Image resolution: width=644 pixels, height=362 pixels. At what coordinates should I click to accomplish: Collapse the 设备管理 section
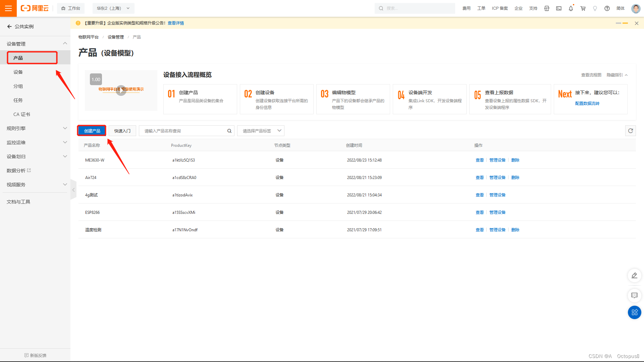(x=65, y=44)
